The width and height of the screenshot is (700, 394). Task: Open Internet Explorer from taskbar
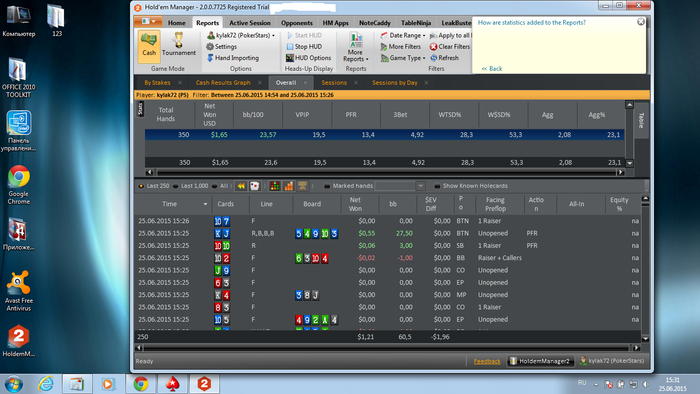click(x=46, y=384)
